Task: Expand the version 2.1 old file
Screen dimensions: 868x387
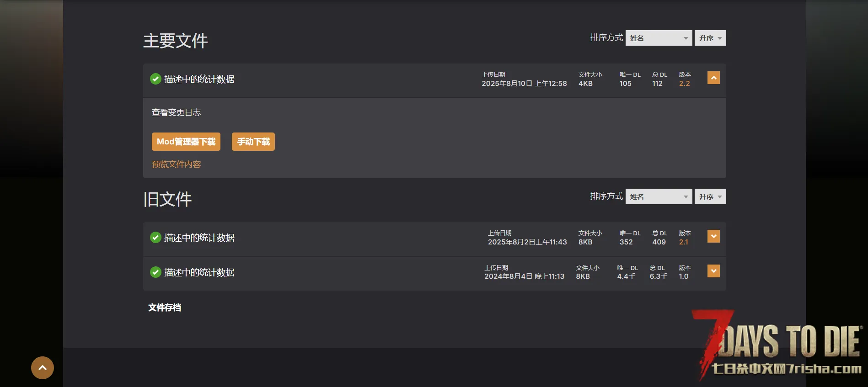Action: pos(713,236)
